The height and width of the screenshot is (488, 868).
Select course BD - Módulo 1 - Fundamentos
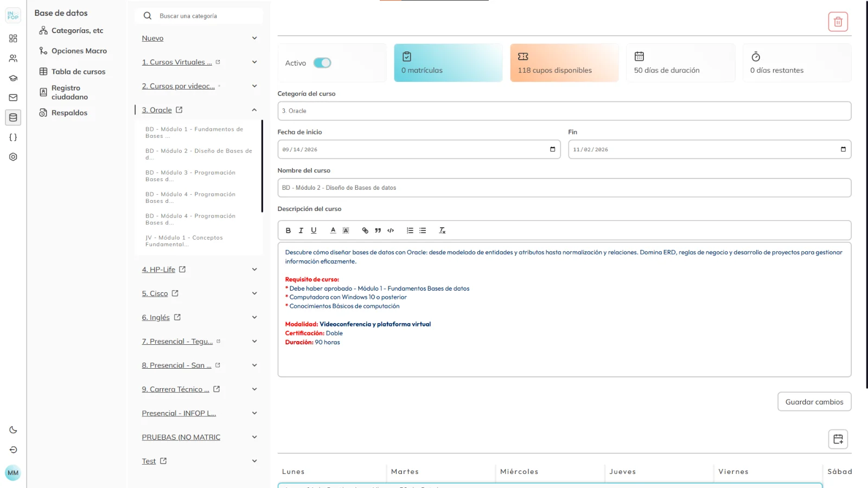(199, 133)
